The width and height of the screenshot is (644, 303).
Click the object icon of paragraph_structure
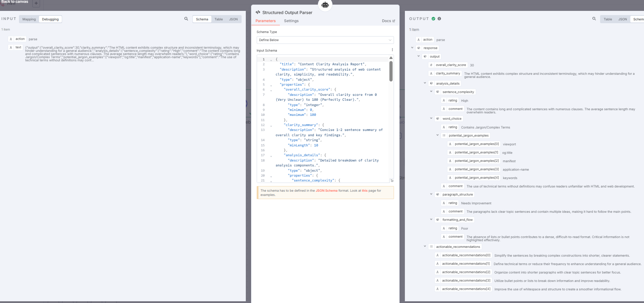(x=438, y=195)
